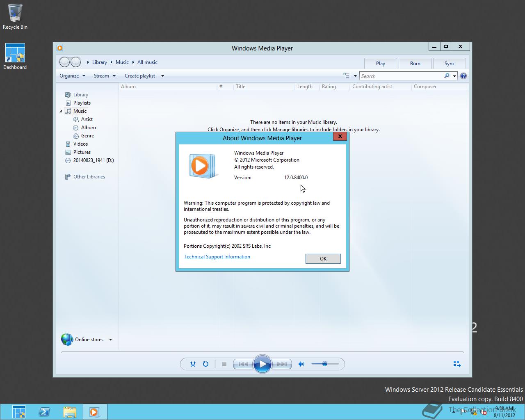525x420 pixels.
Task: Select Library in the navigation tree
Action: coord(81,95)
